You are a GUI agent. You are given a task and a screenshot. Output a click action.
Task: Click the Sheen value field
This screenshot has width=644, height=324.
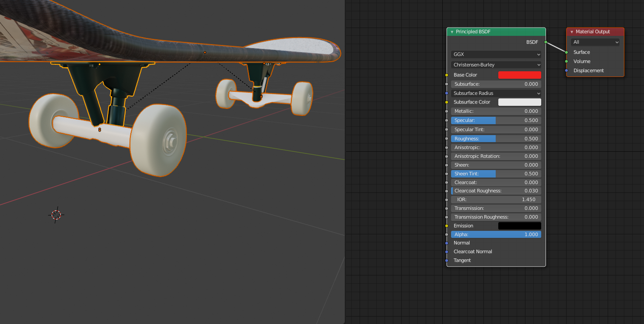coord(496,165)
